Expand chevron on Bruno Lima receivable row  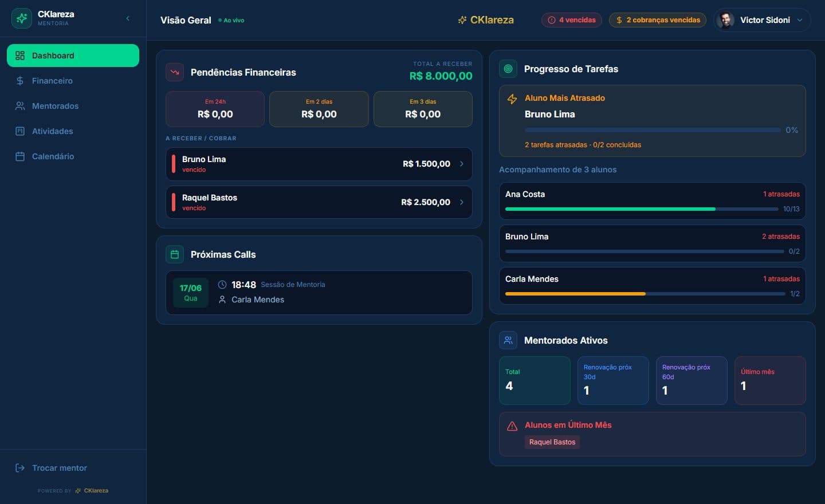(x=462, y=164)
